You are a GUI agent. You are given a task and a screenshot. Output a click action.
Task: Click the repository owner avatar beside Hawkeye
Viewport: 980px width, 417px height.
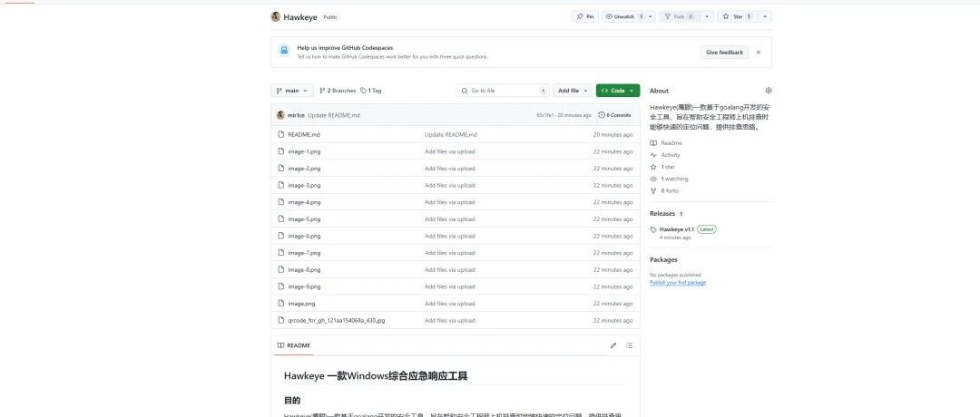tap(276, 17)
